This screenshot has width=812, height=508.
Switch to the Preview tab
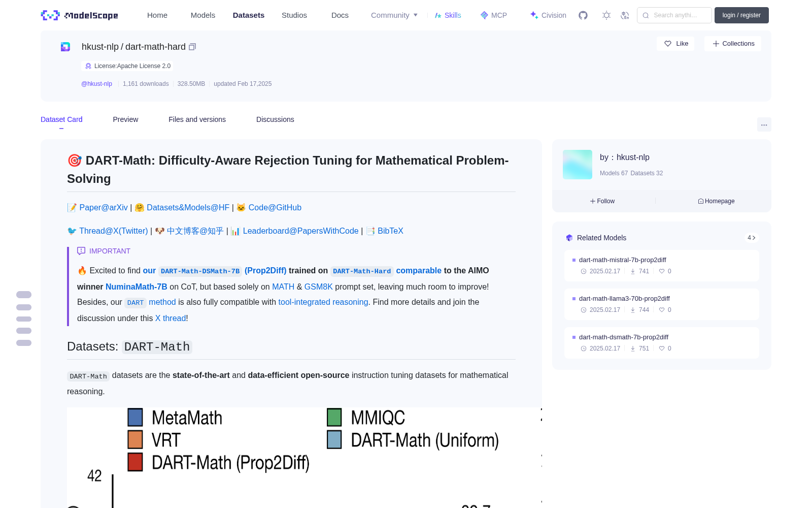125,119
